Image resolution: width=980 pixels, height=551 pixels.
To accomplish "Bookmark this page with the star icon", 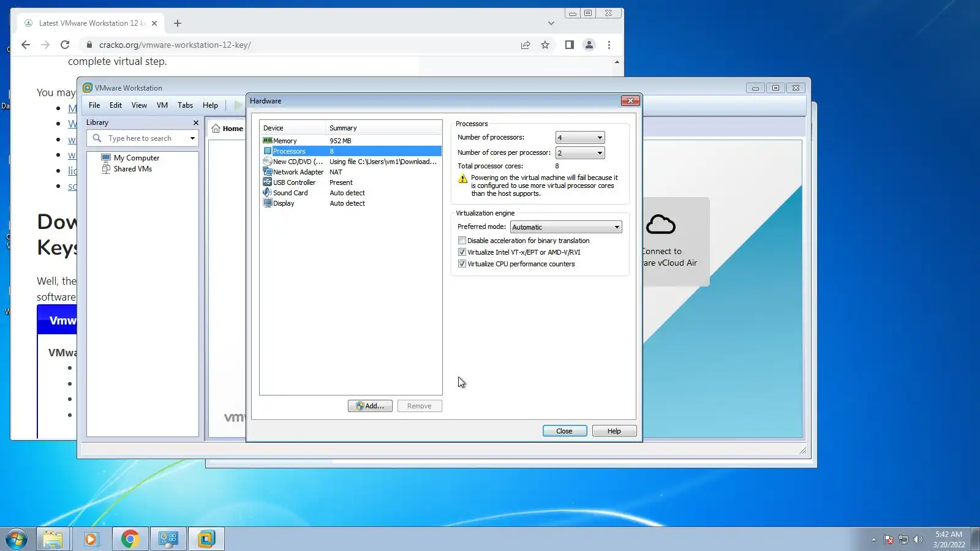I will point(545,45).
